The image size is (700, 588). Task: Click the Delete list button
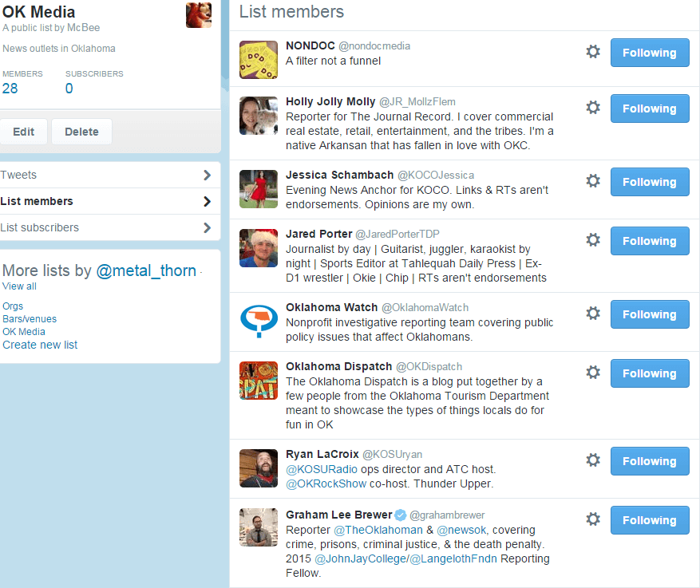point(81,132)
